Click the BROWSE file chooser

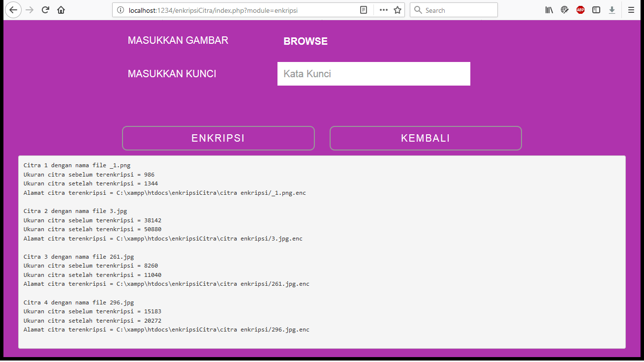pos(306,41)
